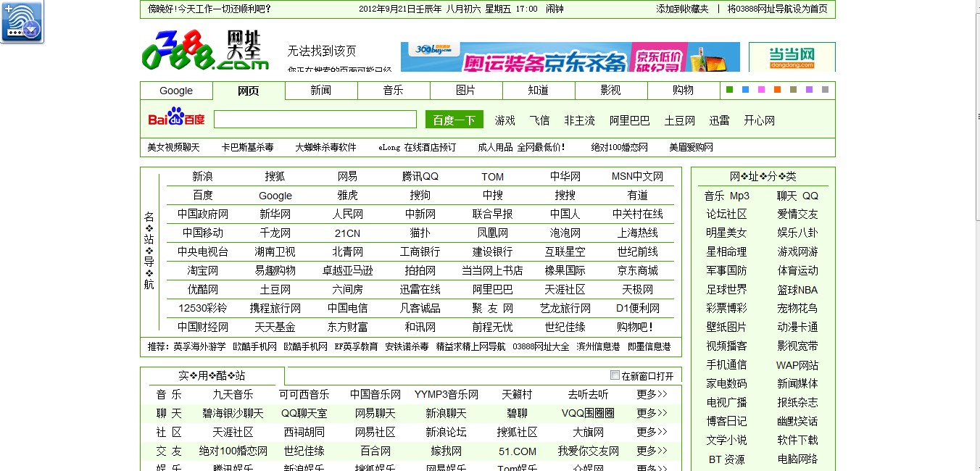Click the 百度一下 search button

click(x=454, y=120)
